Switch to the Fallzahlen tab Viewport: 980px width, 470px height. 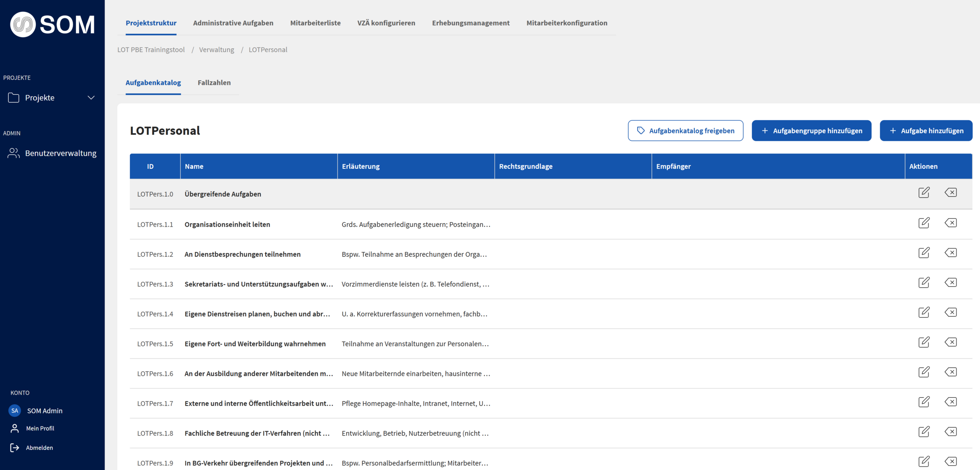coord(214,83)
